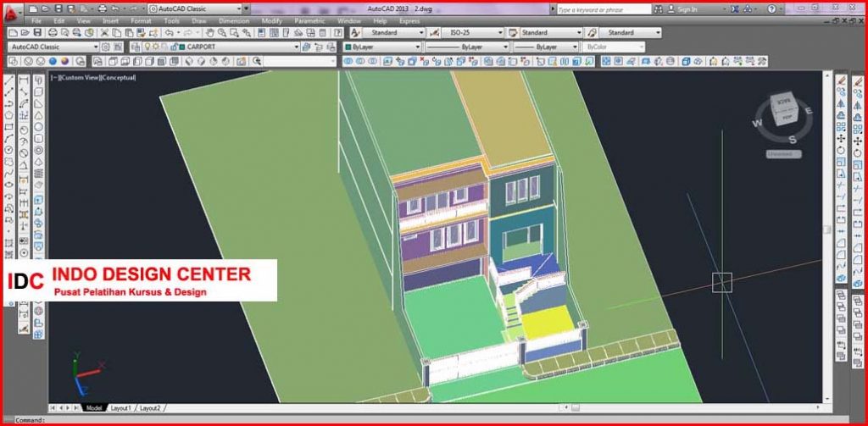Open Layer Properties Manager icon
Image resolution: width=868 pixels, height=426 pixels.
pos(134,47)
